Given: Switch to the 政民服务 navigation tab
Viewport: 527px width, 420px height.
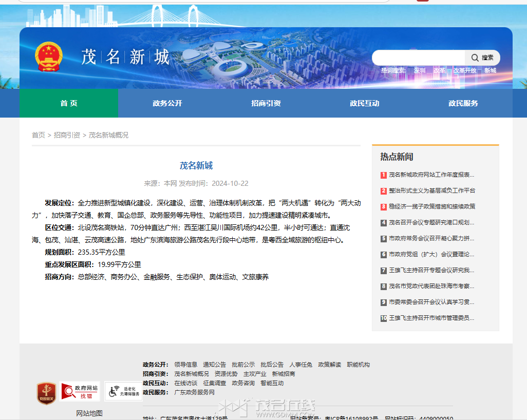Looking at the screenshot, I should [463, 103].
